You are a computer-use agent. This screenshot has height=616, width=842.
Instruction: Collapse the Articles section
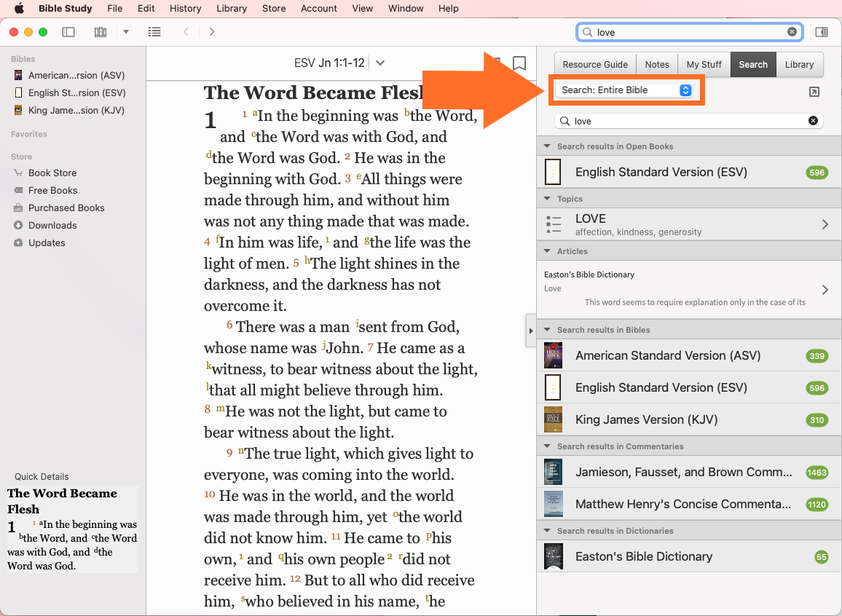(x=547, y=250)
